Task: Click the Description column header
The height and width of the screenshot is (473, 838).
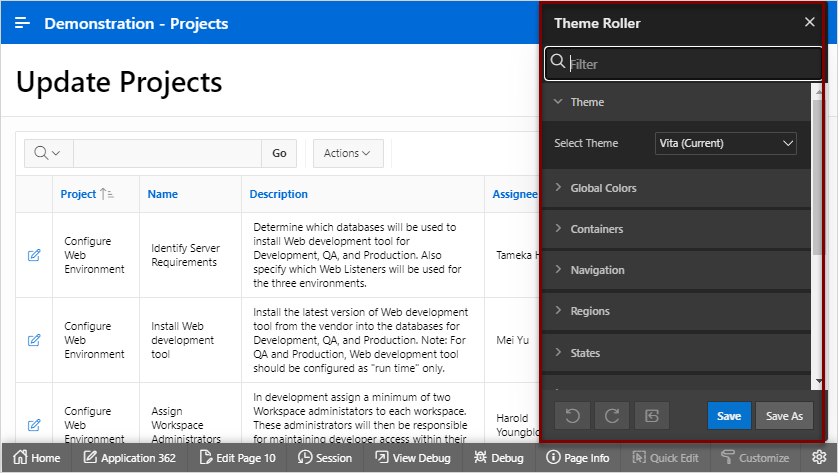Action: pyautogui.click(x=278, y=194)
